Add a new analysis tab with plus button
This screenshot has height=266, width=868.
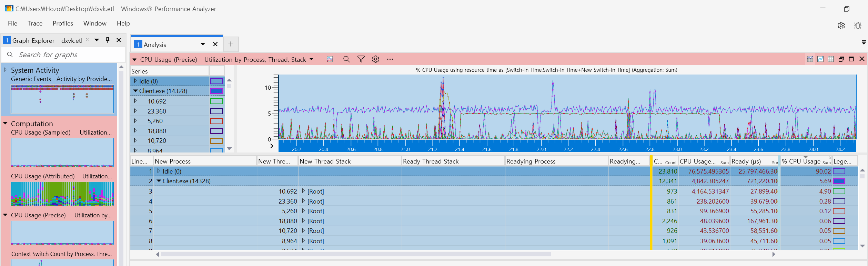(x=231, y=44)
